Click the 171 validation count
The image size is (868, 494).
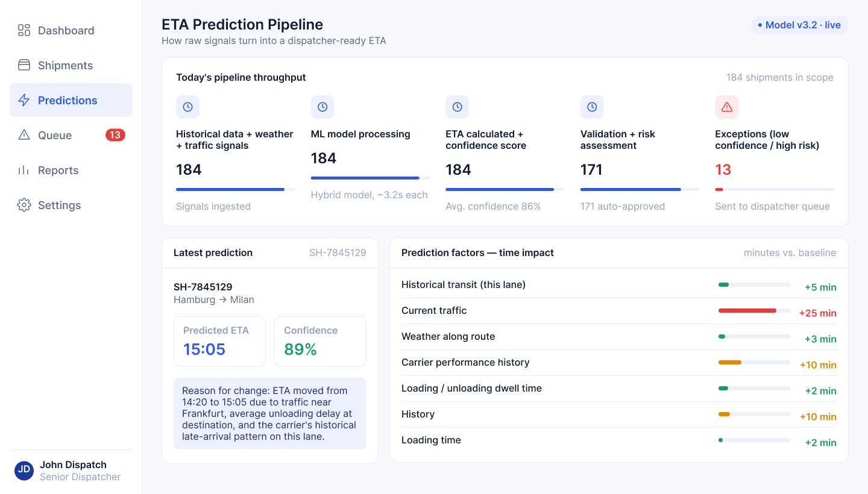click(x=591, y=170)
